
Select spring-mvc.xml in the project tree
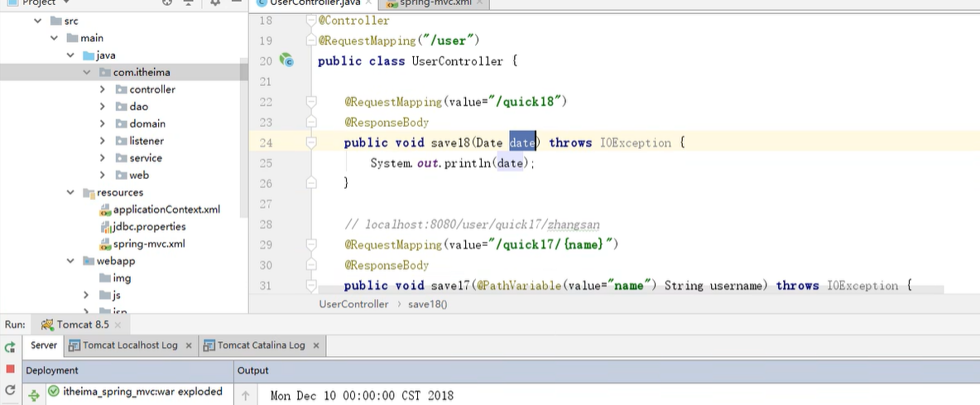[x=149, y=243]
